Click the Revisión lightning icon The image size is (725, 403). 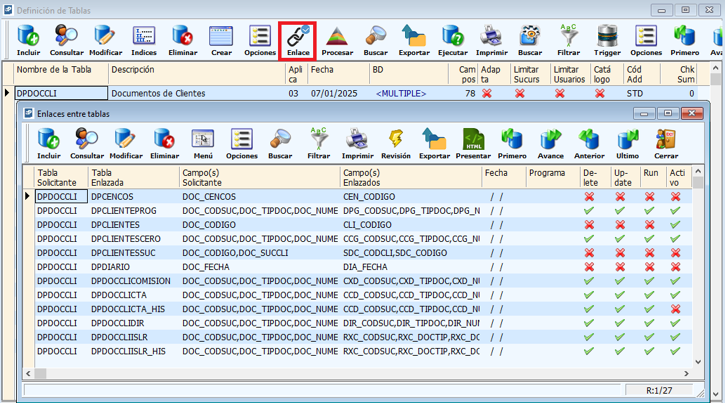395,143
